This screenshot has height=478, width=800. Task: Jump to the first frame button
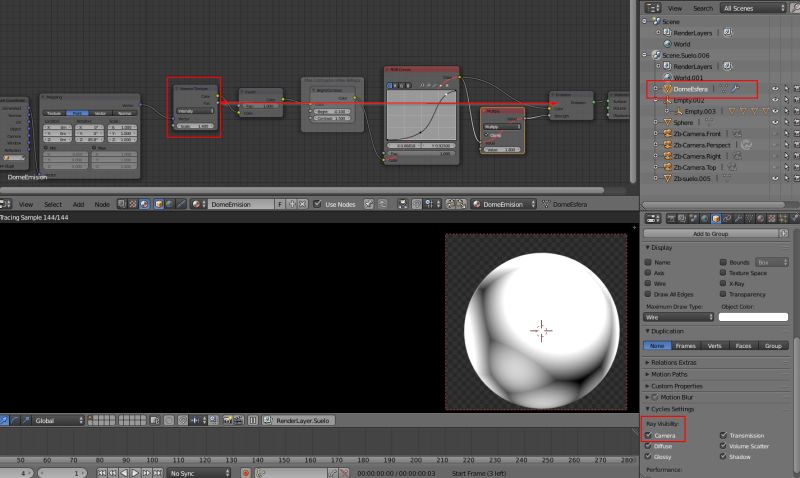pyautogui.click(x=102, y=473)
